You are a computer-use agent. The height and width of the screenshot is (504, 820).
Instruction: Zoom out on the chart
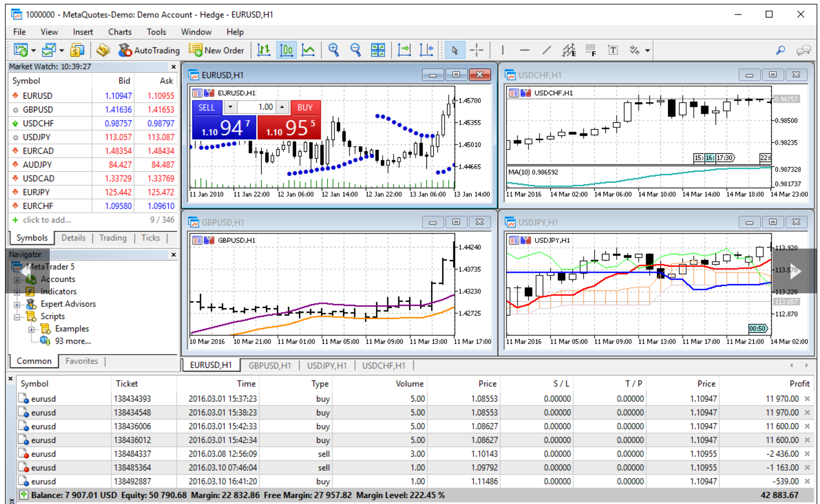[356, 50]
